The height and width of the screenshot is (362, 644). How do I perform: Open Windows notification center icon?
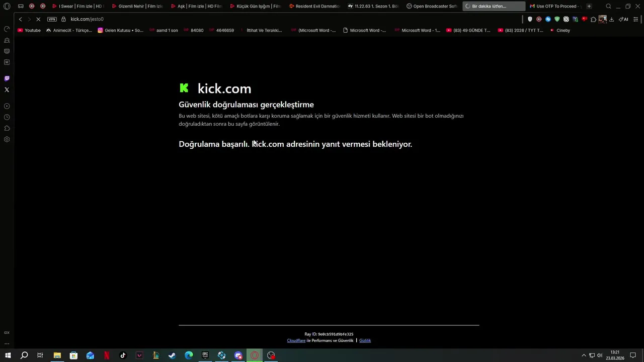pos(633,355)
